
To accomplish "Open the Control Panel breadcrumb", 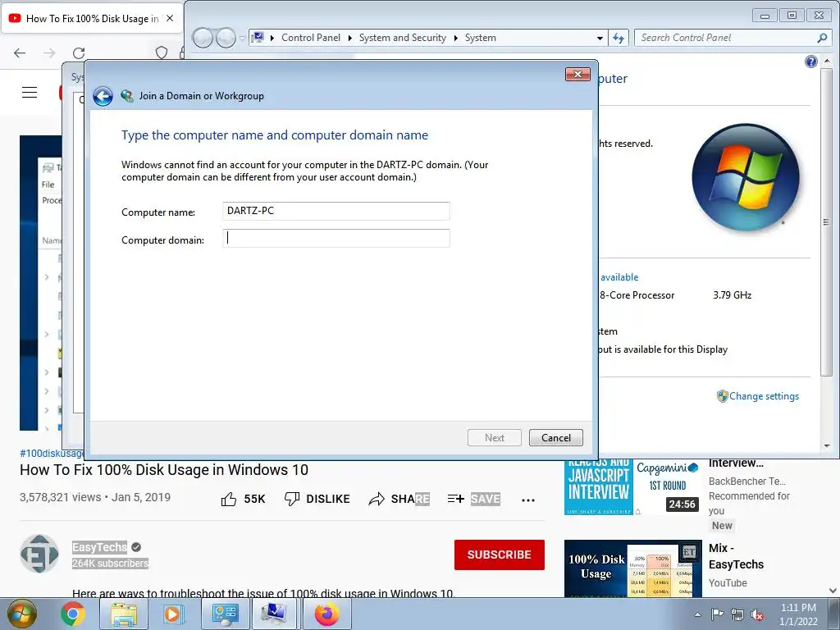I will click(311, 38).
